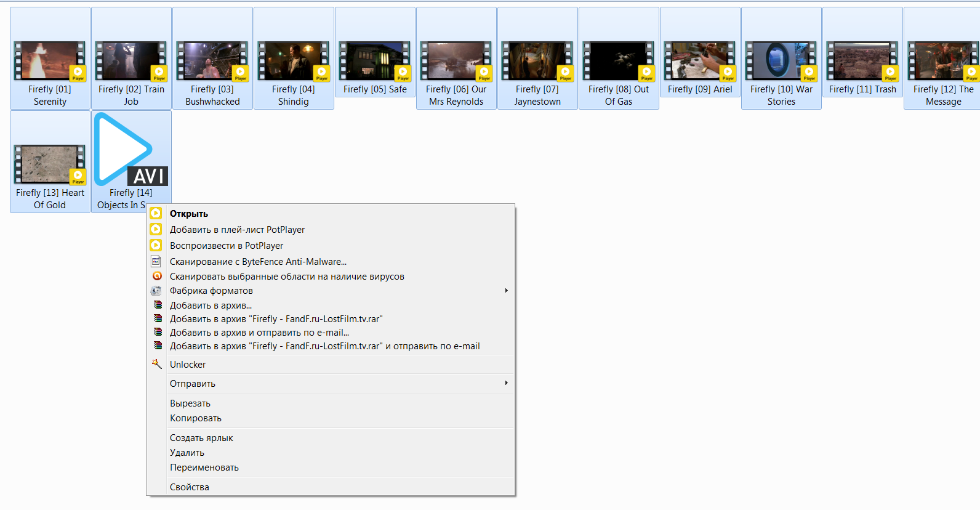Image resolution: width=980 pixels, height=510 pixels.
Task: Click the PotPlayer icon beside Добавить в плей-лист
Action: pyautogui.click(x=156, y=229)
